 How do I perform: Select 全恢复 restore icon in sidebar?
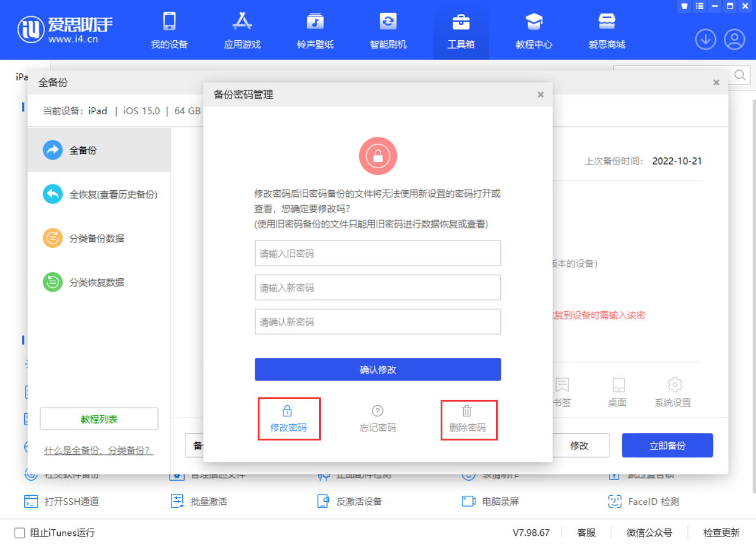click(53, 194)
